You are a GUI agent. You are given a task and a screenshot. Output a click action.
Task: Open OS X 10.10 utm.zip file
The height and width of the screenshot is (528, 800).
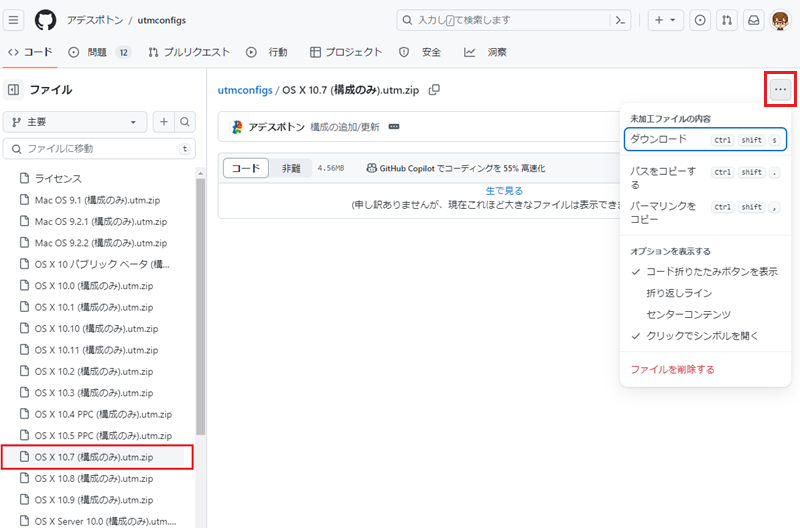(96, 329)
